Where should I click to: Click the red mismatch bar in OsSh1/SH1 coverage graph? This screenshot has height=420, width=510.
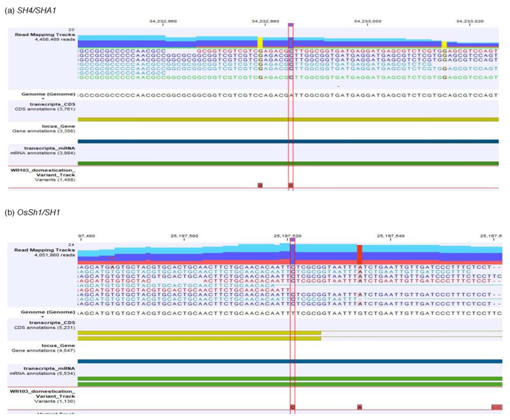click(x=360, y=254)
